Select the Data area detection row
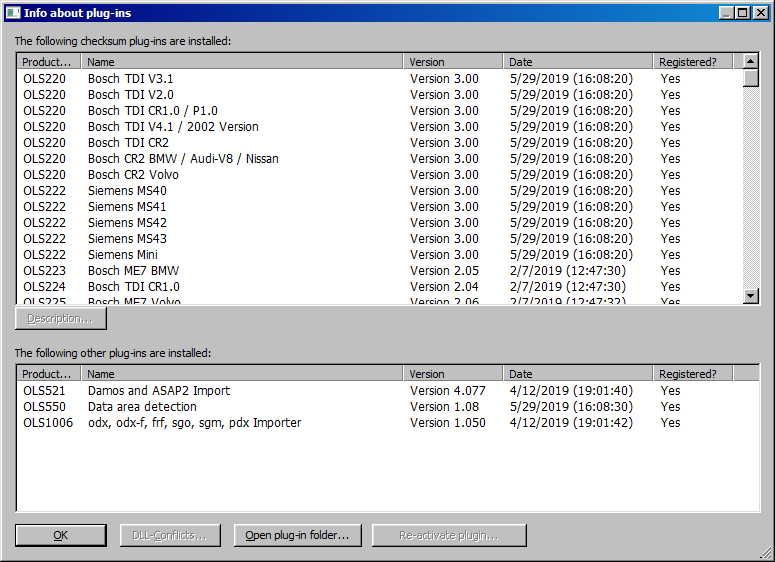This screenshot has width=775, height=562. point(388,406)
